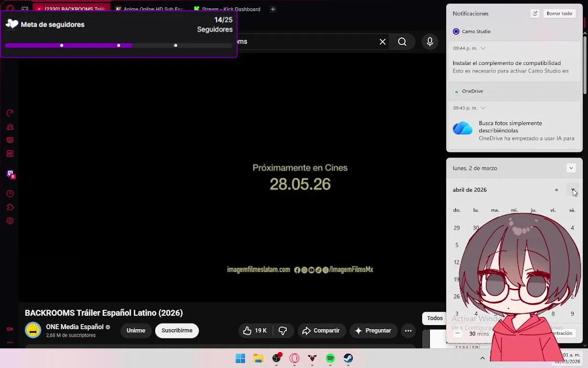The image size is (588, 368).
Task: Open the Opera GX menu logo
Action: point(10,8)
